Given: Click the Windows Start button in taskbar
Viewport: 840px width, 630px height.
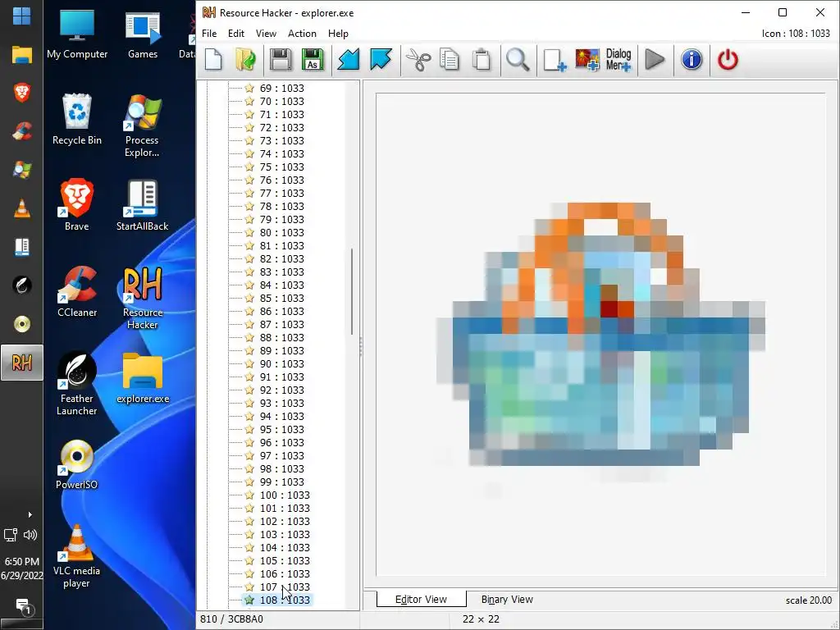Looking at the screenshot, I should pyautogui.click(x=21, y=16).
